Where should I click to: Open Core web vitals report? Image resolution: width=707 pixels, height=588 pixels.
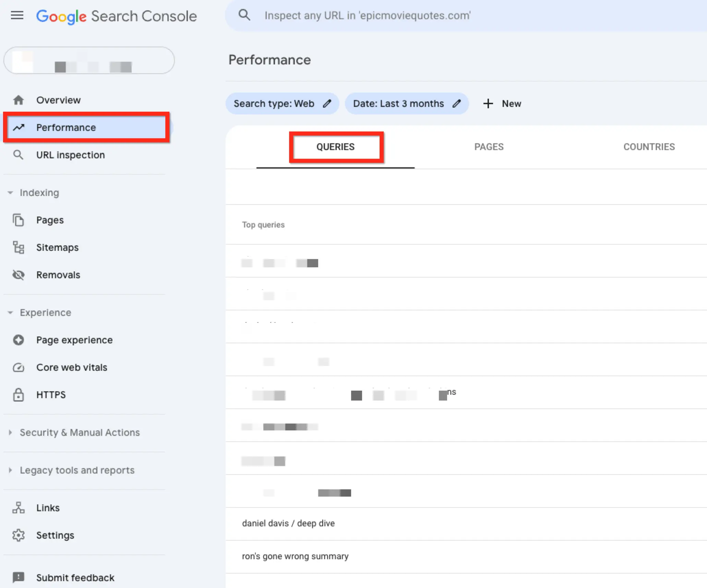click(x=72, y=367)
